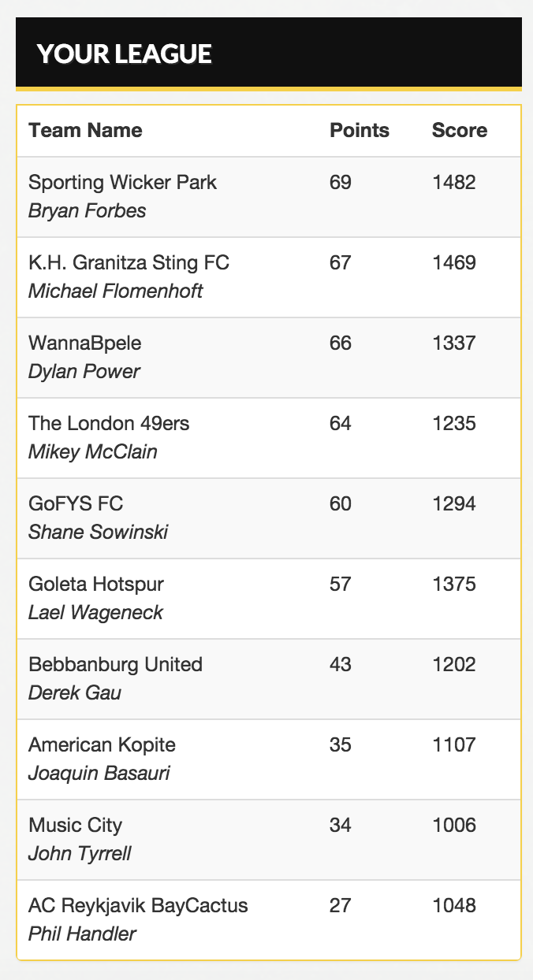This screenshot has height=980, width=533.
Task: Select manager Dylan Power
Action: [x=84, y=372]
